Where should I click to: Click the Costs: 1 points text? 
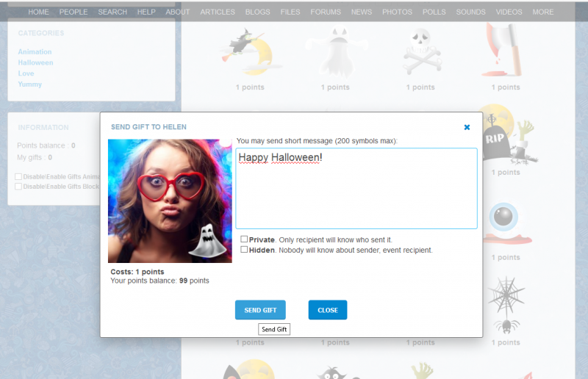(x=137, y=272)
